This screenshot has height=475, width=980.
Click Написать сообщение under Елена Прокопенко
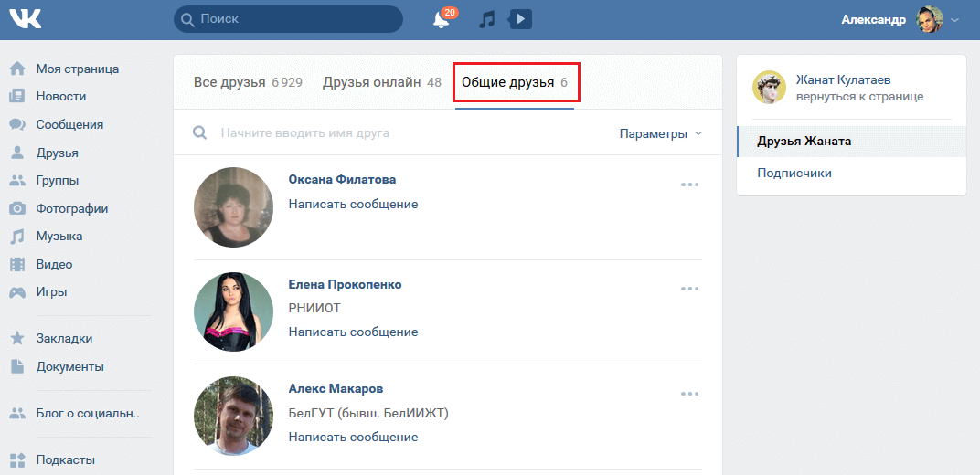pos(353,332)
